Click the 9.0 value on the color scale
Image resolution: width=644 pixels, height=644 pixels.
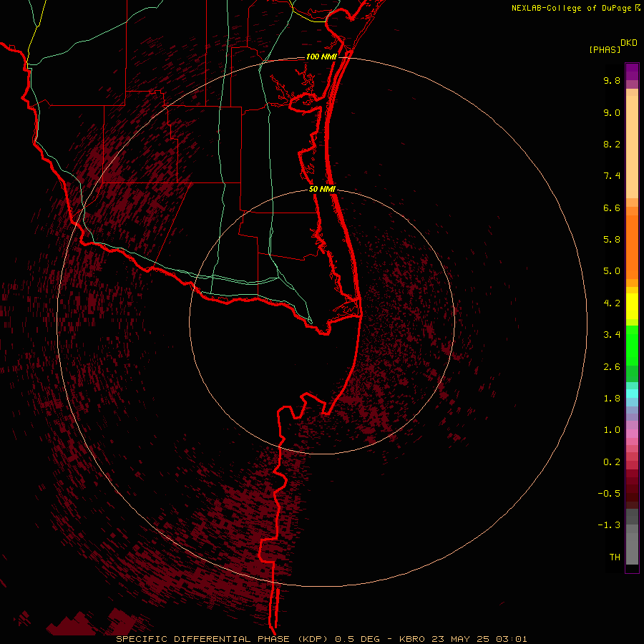[x=612, y=112]
